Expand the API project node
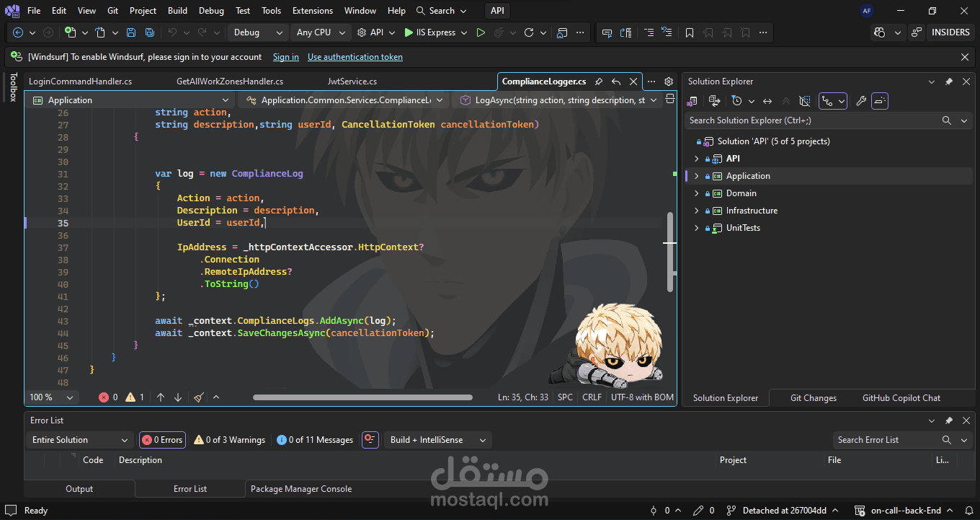The width and height of the screenshot is (980, 520). tap(697, 159)
